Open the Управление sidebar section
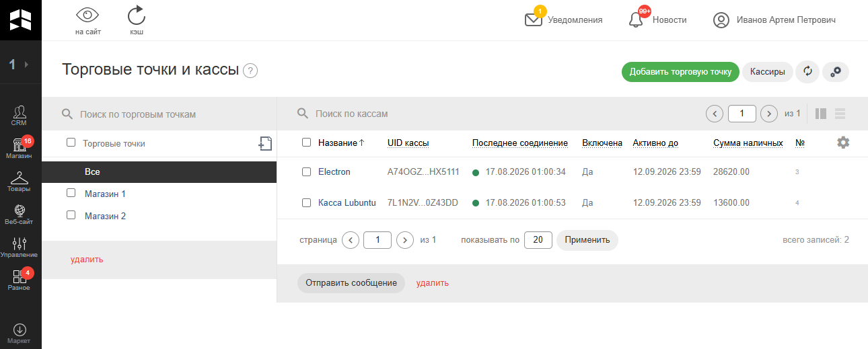 coord(19,247)
